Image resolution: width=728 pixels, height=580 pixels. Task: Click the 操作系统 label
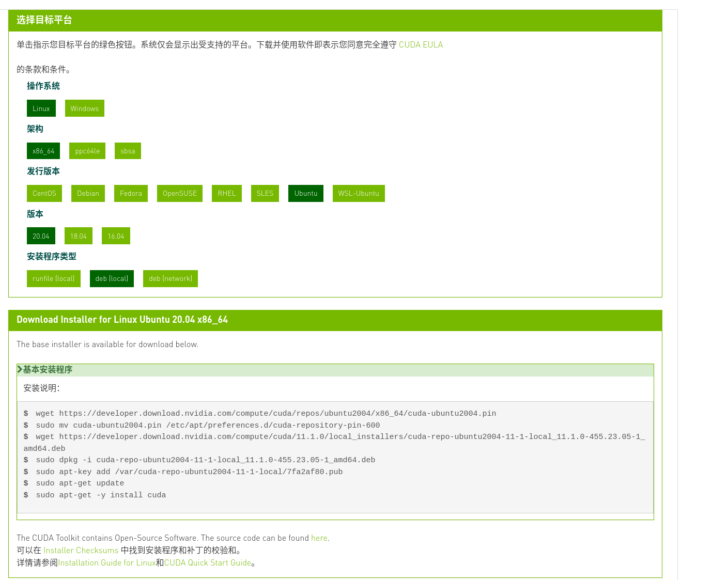point(43,86)
